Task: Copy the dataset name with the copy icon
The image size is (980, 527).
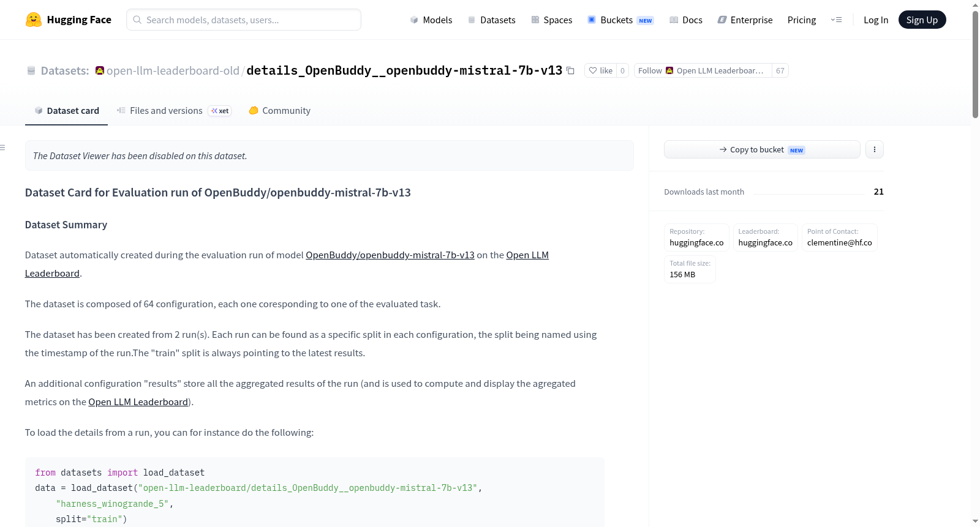Action: click(x=570, y=70)
